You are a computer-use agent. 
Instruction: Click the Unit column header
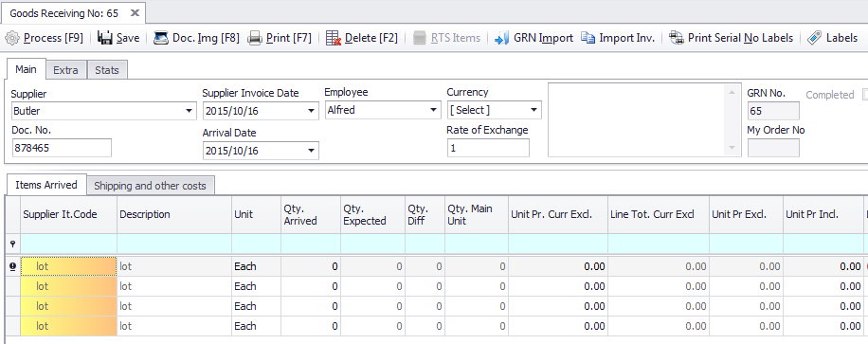point(256,214)
